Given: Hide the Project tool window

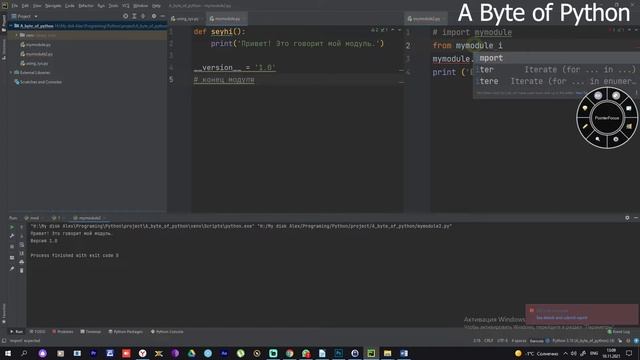Looking at the screenshot, I should (162, 16).
